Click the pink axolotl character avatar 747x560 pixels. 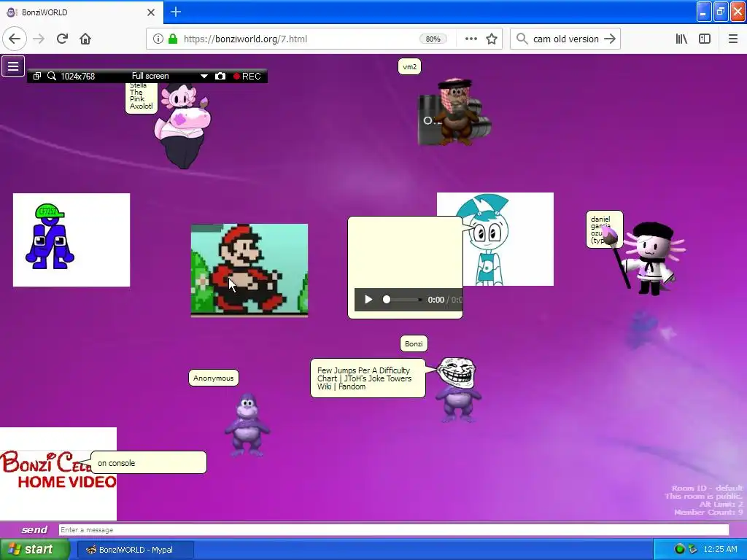click(182, 126)
